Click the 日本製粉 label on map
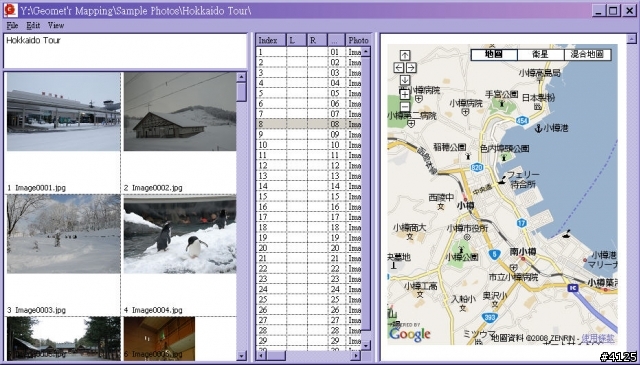The image size is (640, 365). pyautogui.click(x=539, y=98)
